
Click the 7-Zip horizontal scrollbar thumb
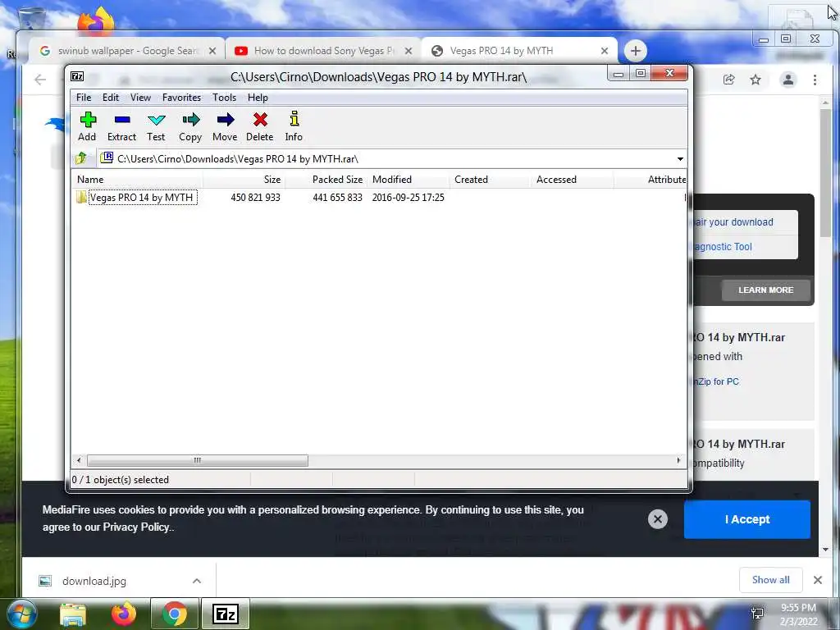pyautogui.click(x=197, y=460)
